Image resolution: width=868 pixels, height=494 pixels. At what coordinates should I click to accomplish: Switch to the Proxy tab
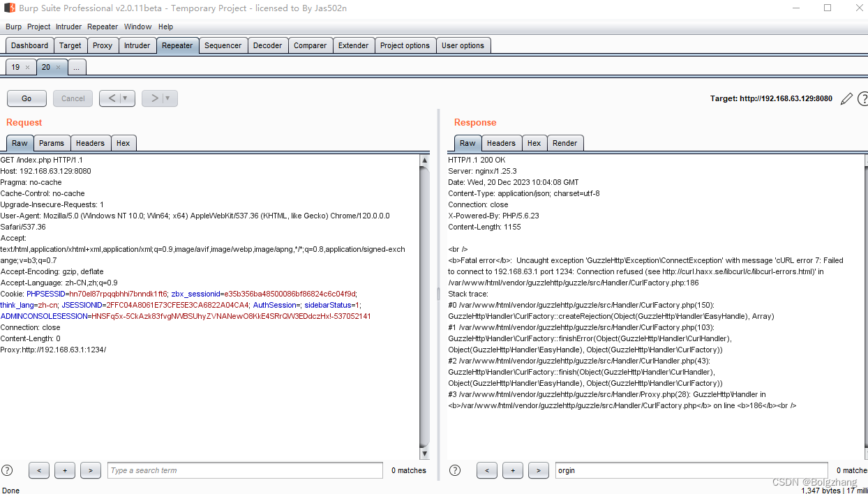103,45
